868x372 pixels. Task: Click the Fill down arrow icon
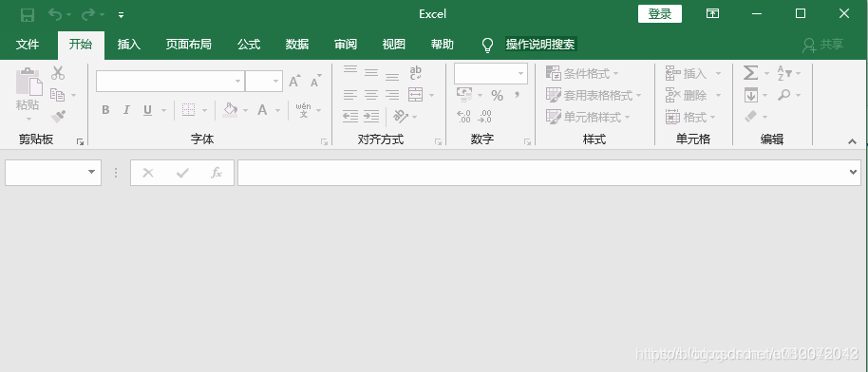750,95
